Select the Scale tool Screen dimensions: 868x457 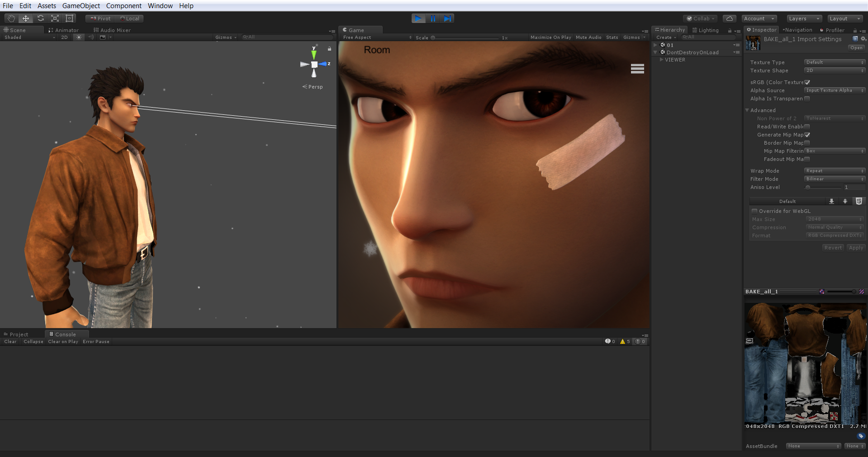[55, 19]
